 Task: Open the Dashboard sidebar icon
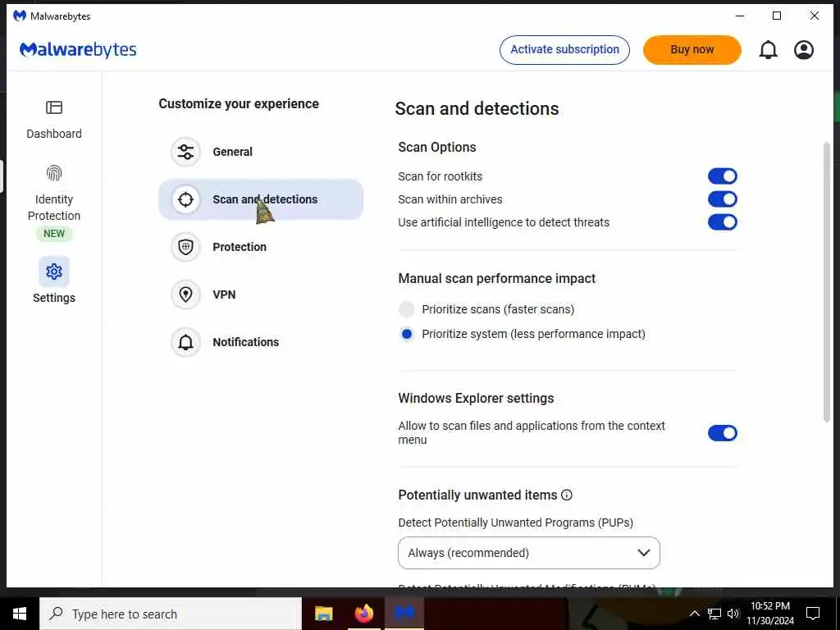pyautogui.click(x=54, y=107)
